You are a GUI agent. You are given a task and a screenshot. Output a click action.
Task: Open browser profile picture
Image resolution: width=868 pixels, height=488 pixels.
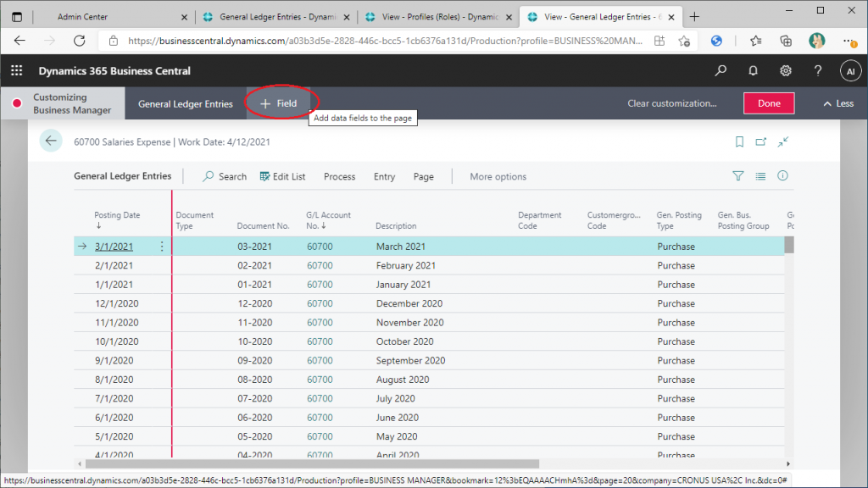[x=816, y=41]
